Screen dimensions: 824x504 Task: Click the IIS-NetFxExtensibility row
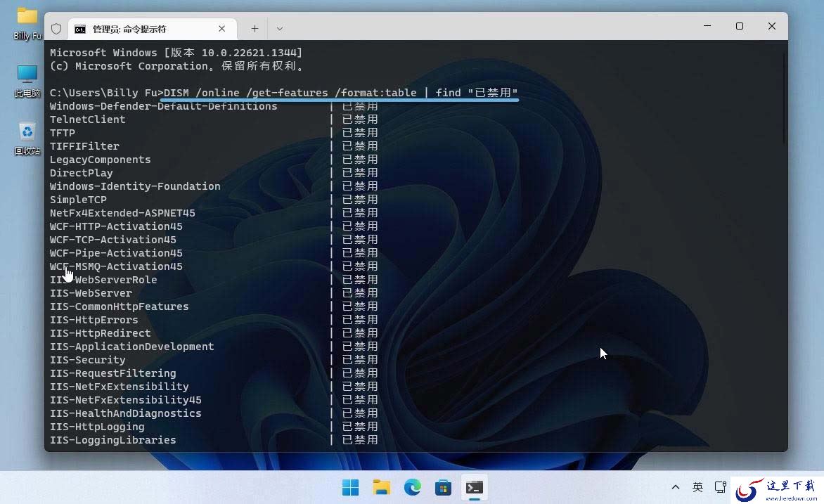[x=214, y=387]
